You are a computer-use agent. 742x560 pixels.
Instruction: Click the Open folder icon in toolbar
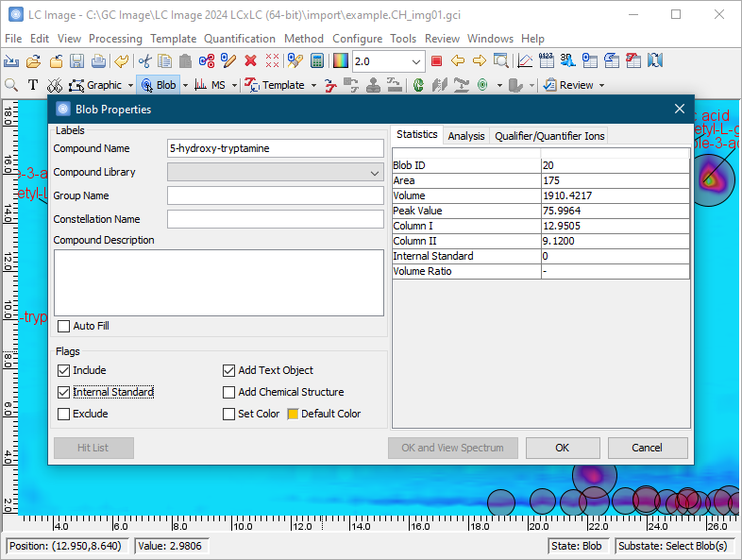coord(33,61)
